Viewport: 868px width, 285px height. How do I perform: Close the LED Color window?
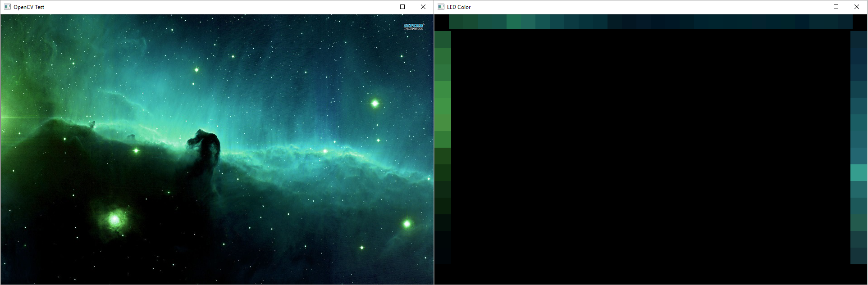coord(857,7)
